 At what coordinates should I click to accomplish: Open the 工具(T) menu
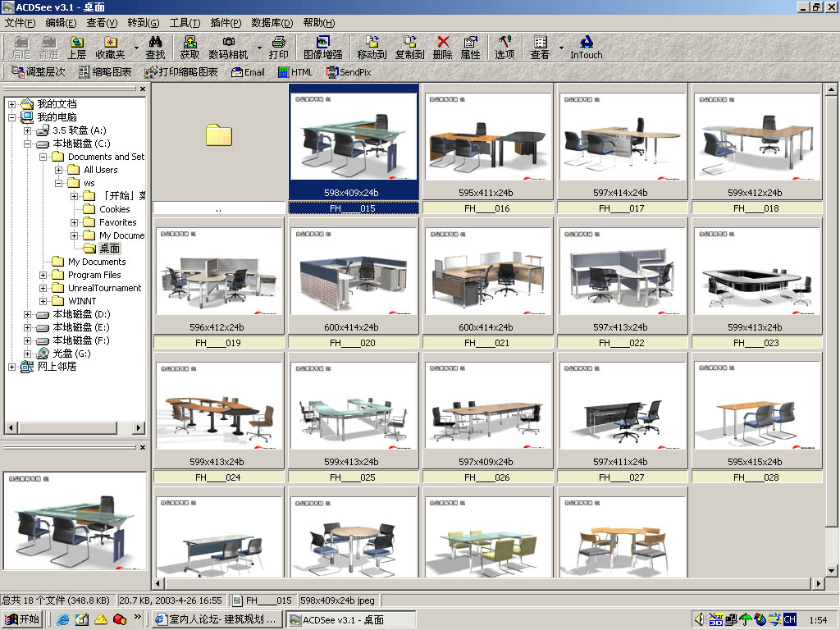(185, 23)
